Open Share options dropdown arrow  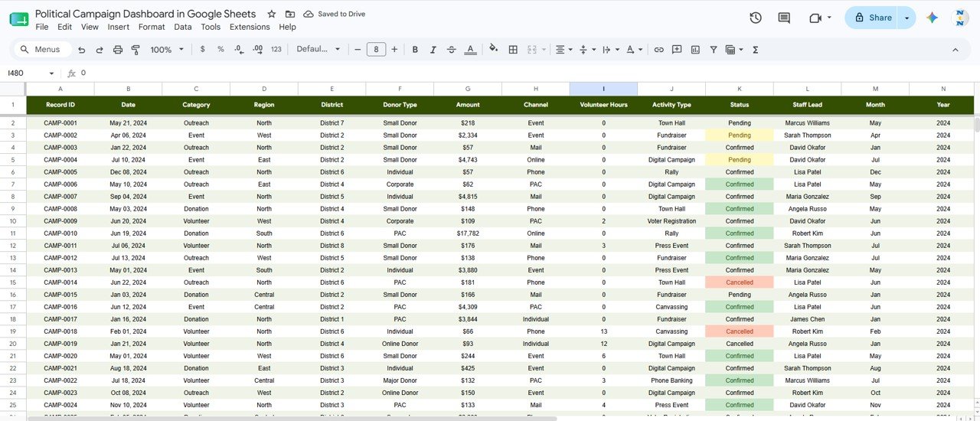[x=907, y=18]
